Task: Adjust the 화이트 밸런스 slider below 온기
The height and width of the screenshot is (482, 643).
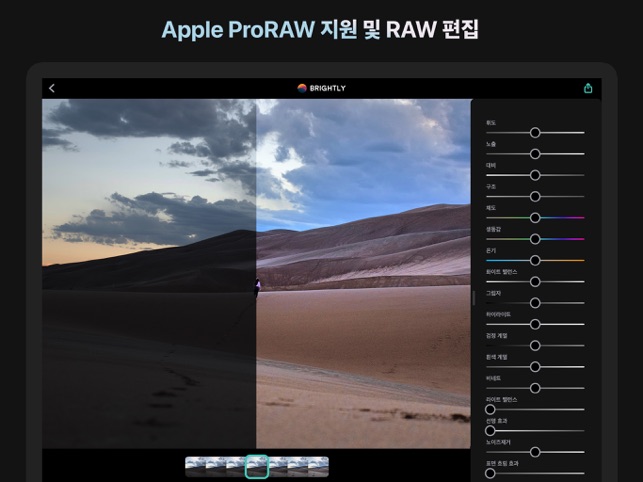Action: click(x=535, y=282)
